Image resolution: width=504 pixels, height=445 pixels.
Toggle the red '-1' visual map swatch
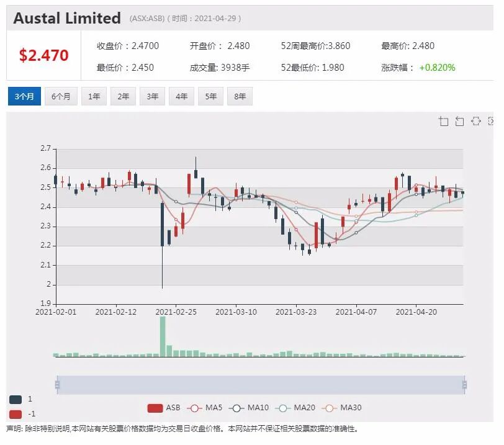[x=16, y=414]
